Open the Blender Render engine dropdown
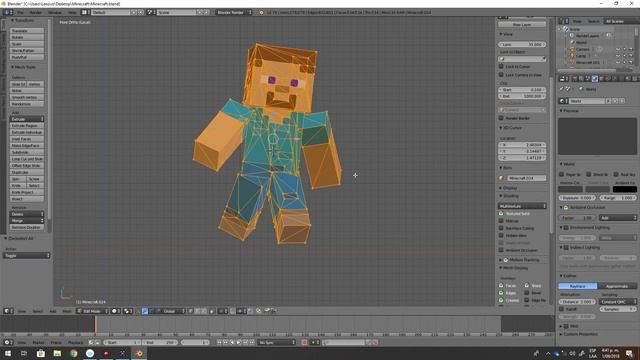This screenshot has width=640, height=360. pos(234,13)
